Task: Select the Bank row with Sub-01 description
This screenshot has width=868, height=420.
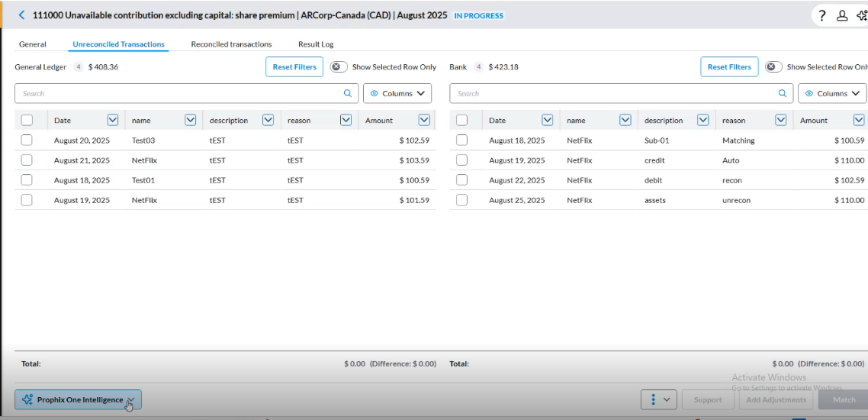Action: point(461,141)
